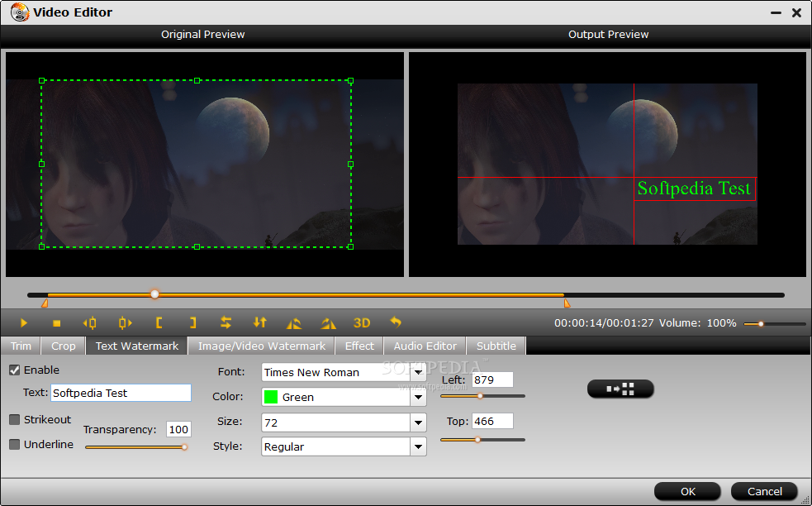Close the Video Editor window

click(797, 12)
